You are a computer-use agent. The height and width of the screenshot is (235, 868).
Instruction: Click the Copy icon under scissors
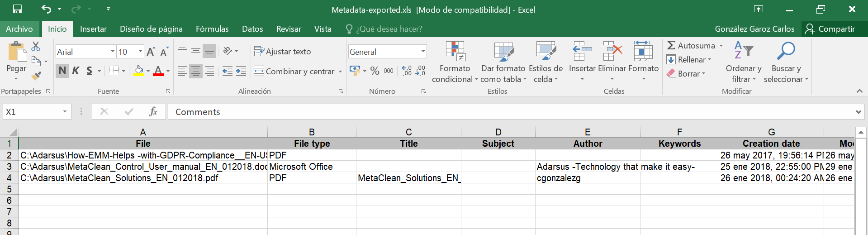36,61
